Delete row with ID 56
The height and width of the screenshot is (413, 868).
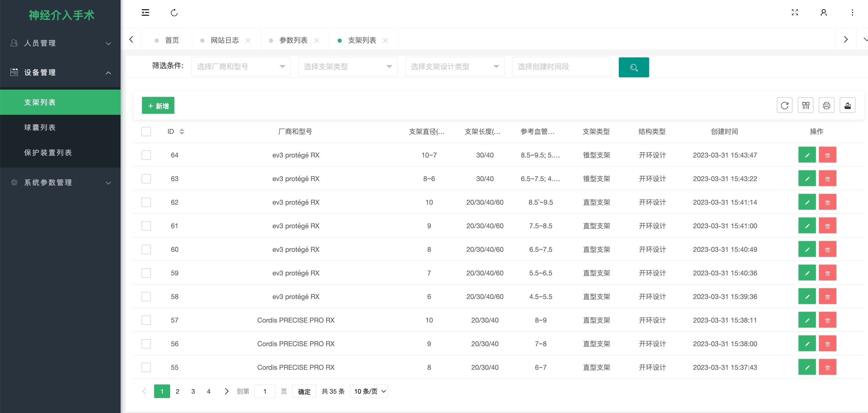(x=828, y=344)
